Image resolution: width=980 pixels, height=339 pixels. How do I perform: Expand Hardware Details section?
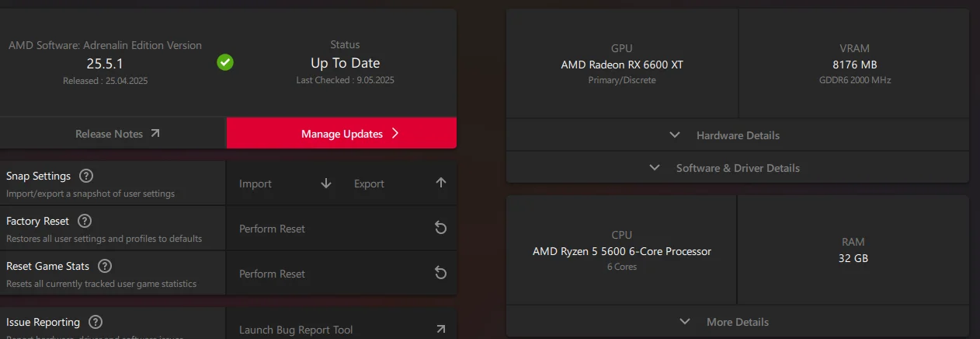[x=737, y=135]
